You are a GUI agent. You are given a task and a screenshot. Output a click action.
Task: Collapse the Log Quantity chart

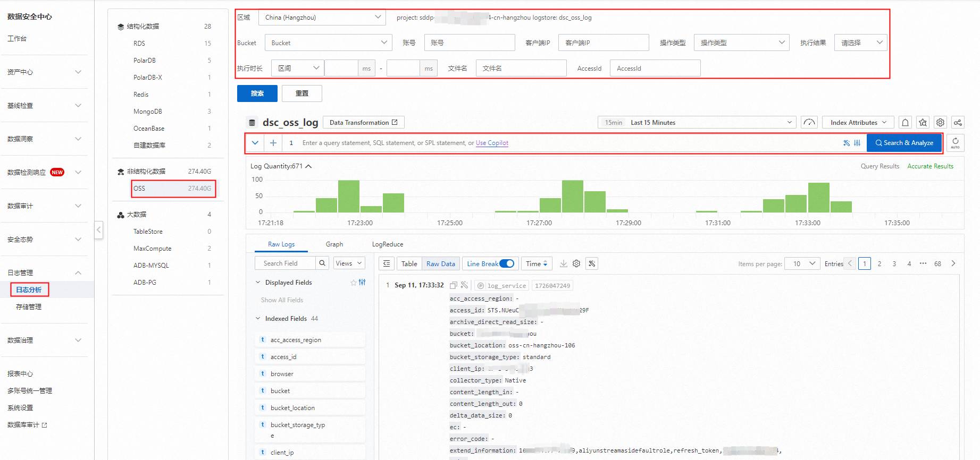(308, 166)
